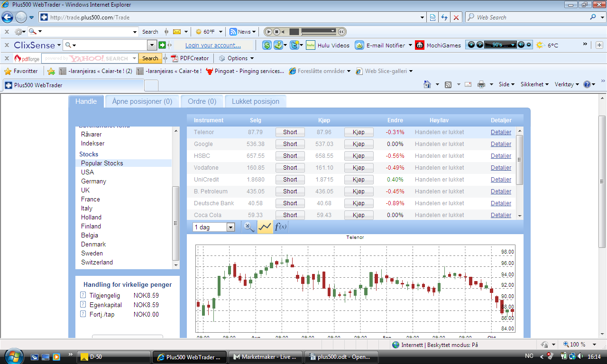This screenshot has height=364, width=607.
Task: Click the PDFCreator toolbar icon
Action: (175, 58)
